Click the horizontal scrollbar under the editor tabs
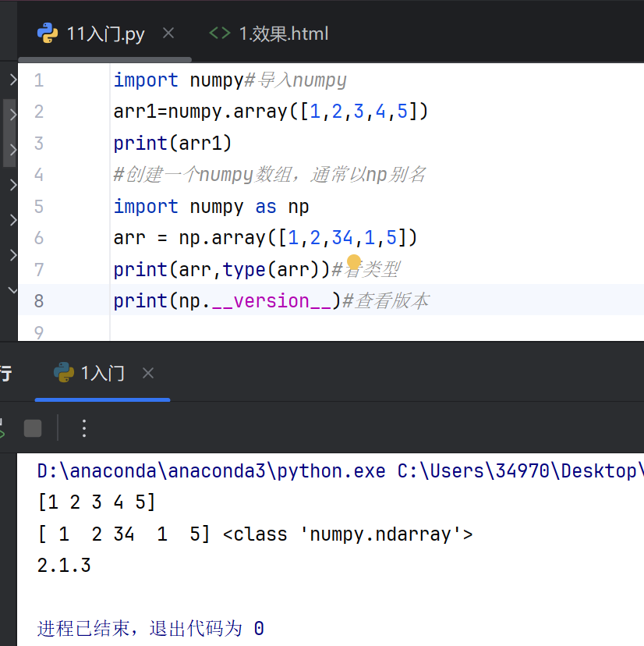Image resolution: width=644 pixels, height=646 pixels. coord(104,60)
